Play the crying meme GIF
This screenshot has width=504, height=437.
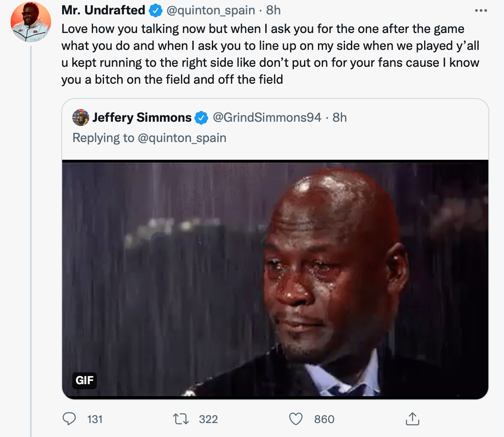(275, 279)
